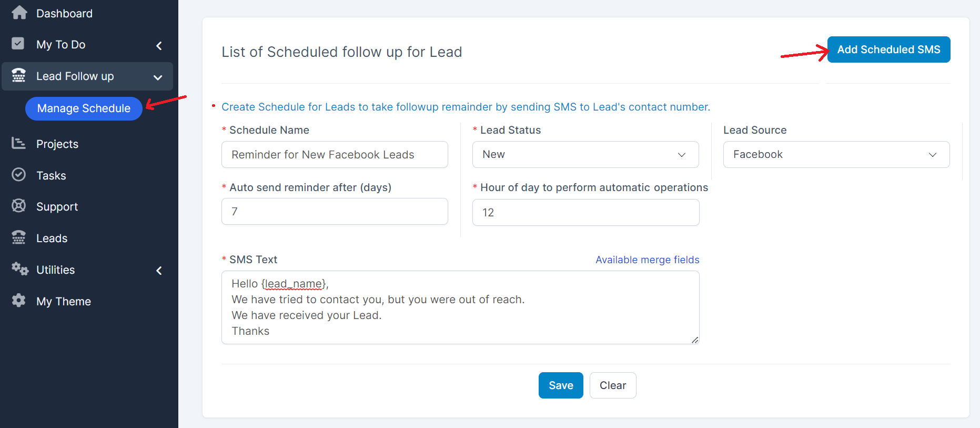The image size is (980, 428).
Task: Open the Lead Status dropdown
Action: 585,154
